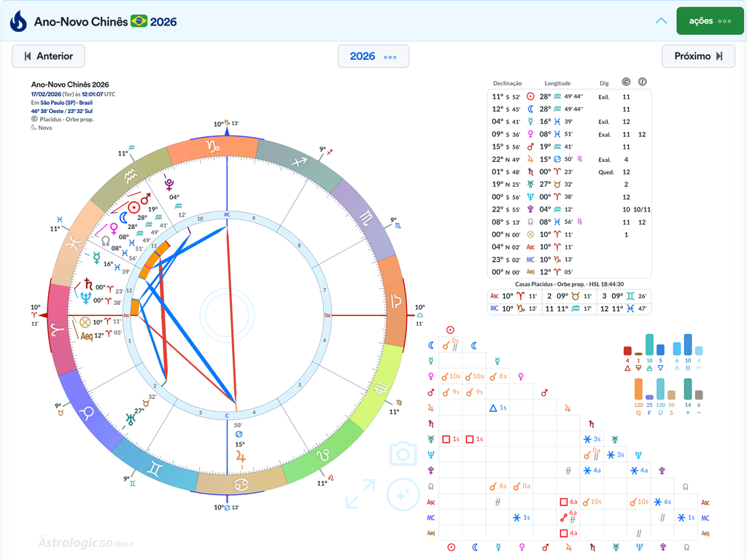Open the 2026 year dropdown
The width and height of the screenshot is (747, 560).
[x=373, y=56]
